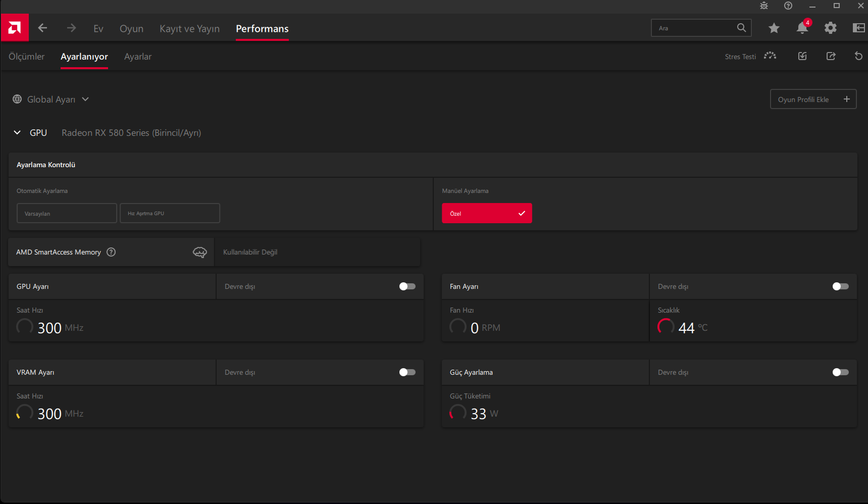Image resolution: width=868 pixels, height=504 pixels.
Task: Switch to the Ayarlar subtab
Action: tap(138, 57)
